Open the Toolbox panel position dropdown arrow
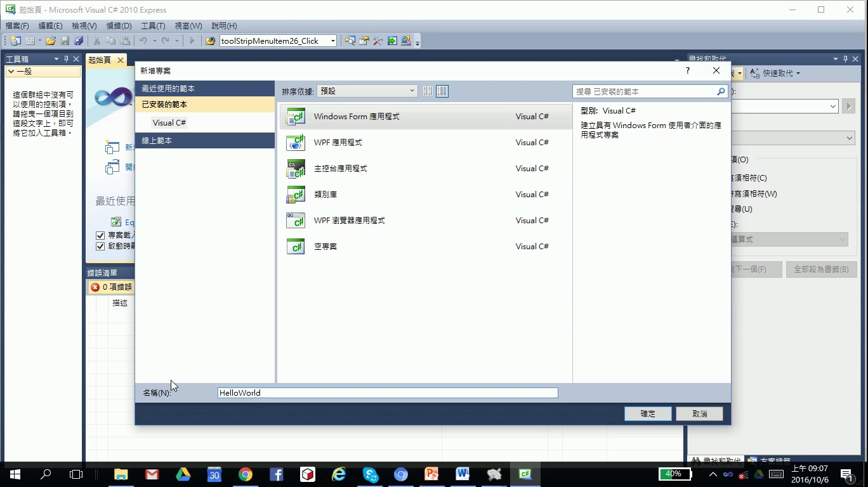The height and width of the screenshot is (487, 868). (56, 59)
